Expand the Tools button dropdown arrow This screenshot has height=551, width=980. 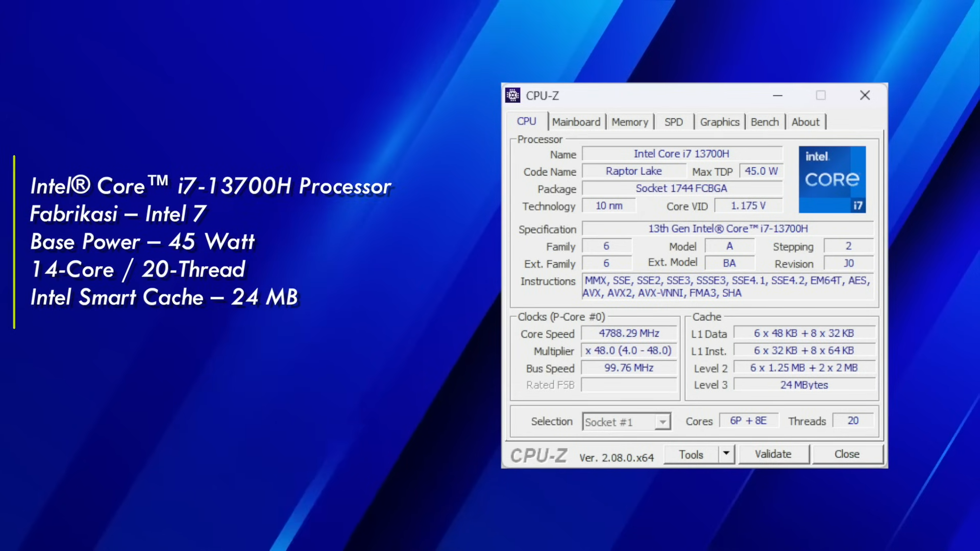pos(726,454)
